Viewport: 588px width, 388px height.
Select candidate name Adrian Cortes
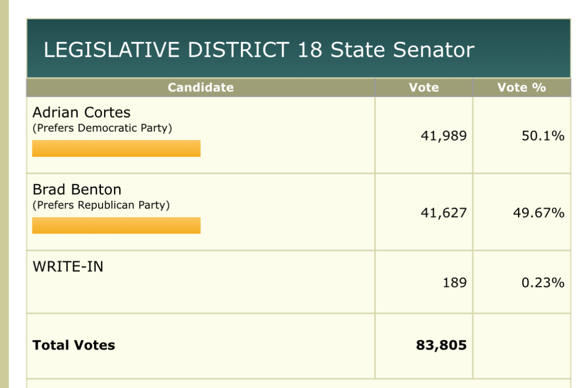coord(82,112)
